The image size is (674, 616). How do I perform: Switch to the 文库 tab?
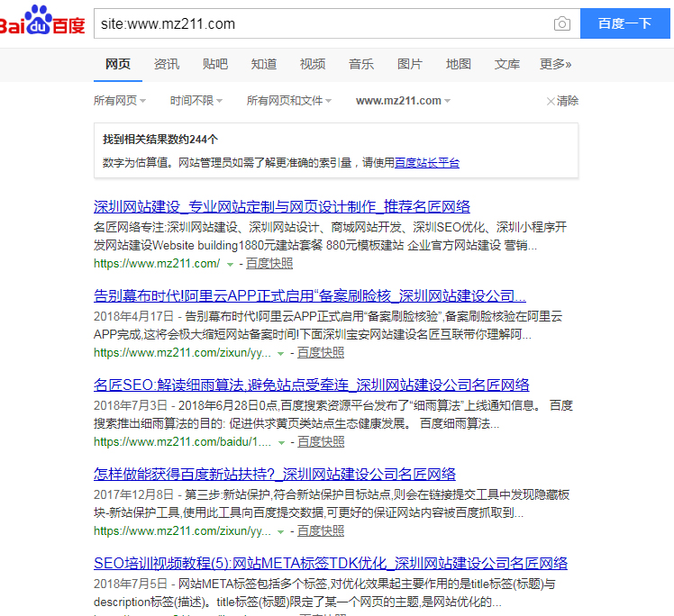coord(506,64)
